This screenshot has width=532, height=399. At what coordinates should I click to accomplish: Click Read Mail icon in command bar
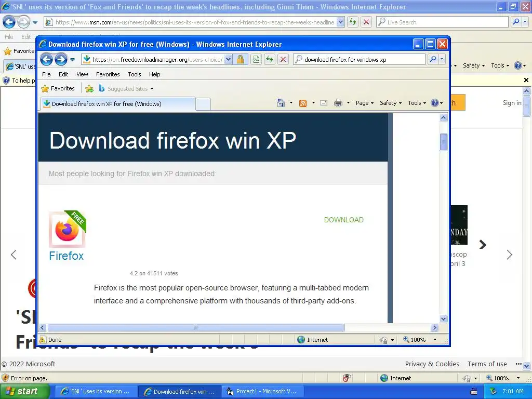tap(324, 103)
